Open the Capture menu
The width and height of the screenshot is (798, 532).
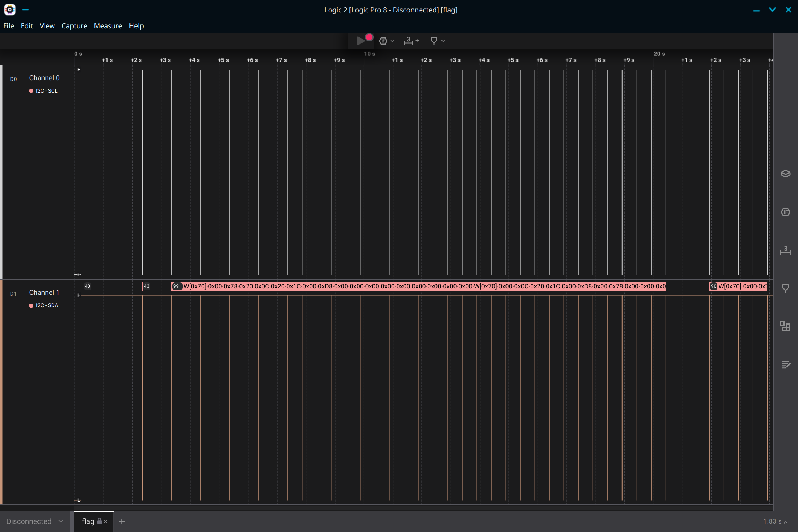point(74,26)
